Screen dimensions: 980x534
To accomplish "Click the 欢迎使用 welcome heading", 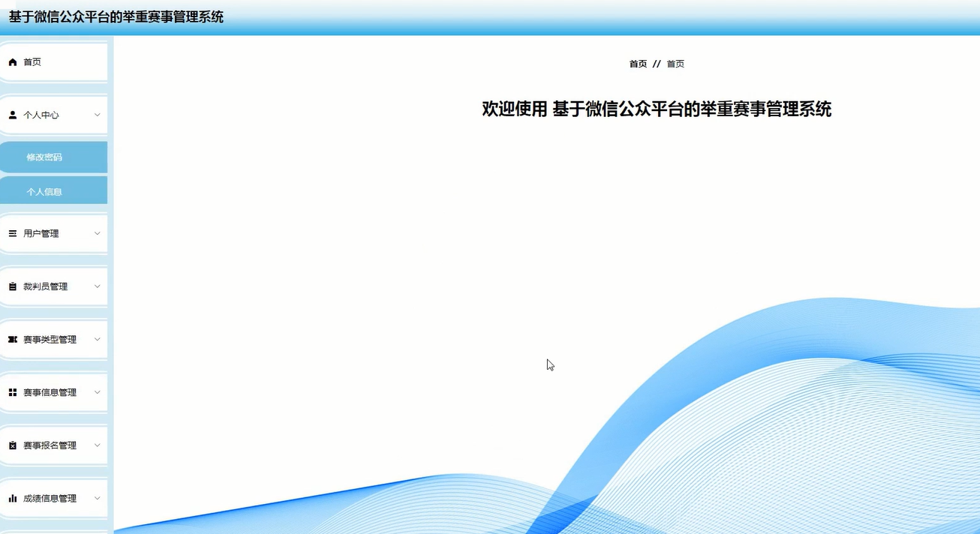I will pyautogui.click(x=657, y=109).
